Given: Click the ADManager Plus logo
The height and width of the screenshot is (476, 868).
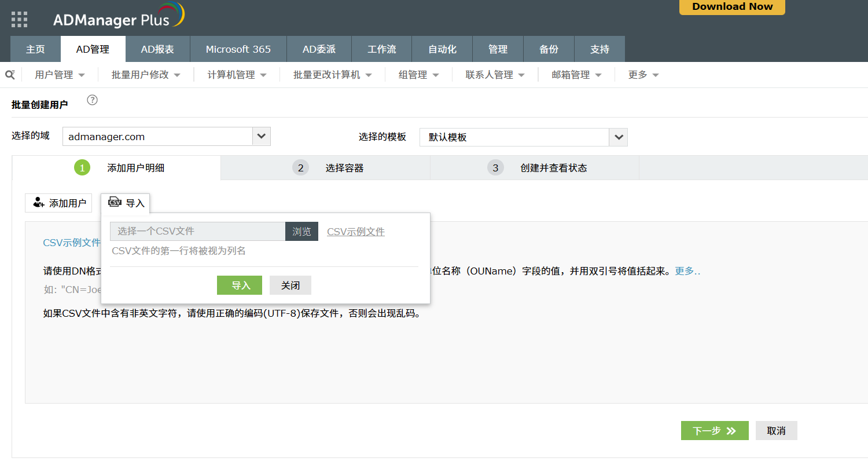Looking at the screenshot, I should coord(119,17).
